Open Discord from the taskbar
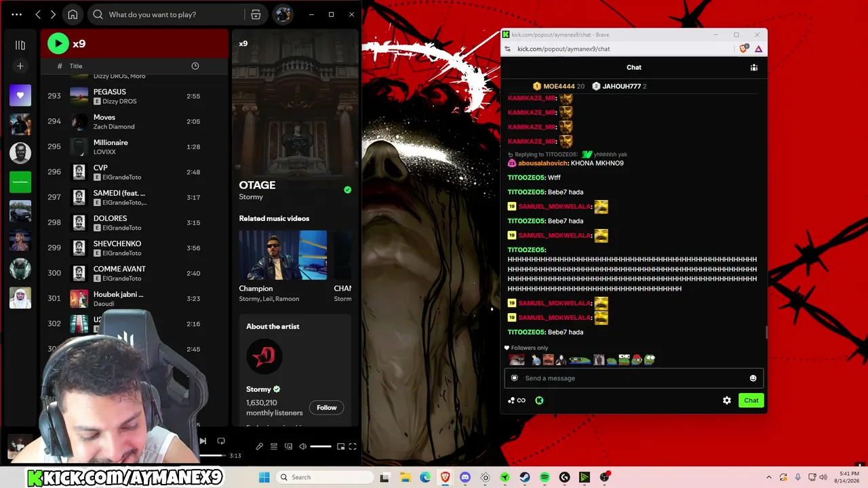This screenshot has width=868, height=488. 465,477
